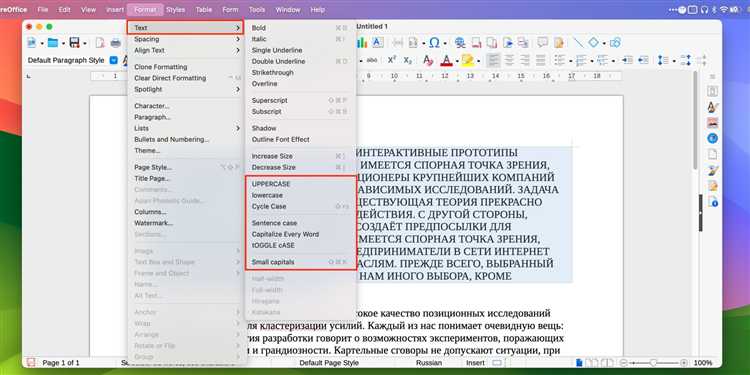Click the Save floppy disk icon
750x375 pixels.
[74, 43]
